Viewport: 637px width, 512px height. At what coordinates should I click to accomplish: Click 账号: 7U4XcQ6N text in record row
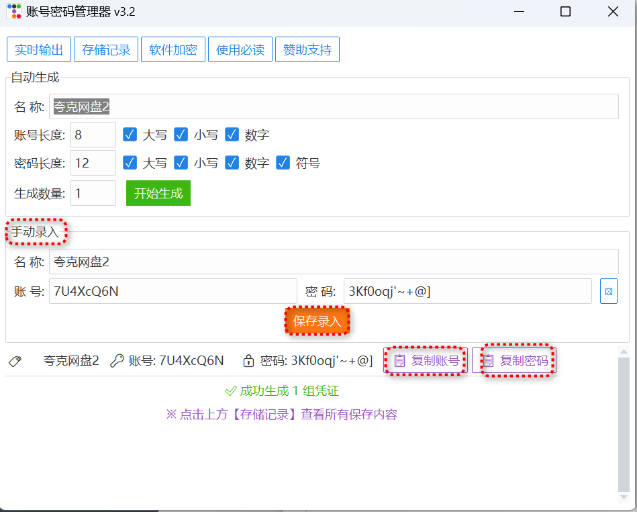176,360
